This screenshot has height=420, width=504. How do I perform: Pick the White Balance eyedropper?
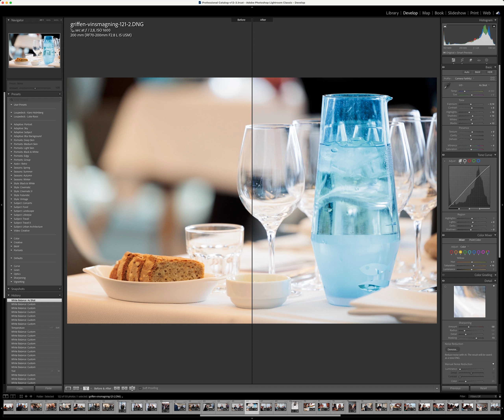[447, 86]
